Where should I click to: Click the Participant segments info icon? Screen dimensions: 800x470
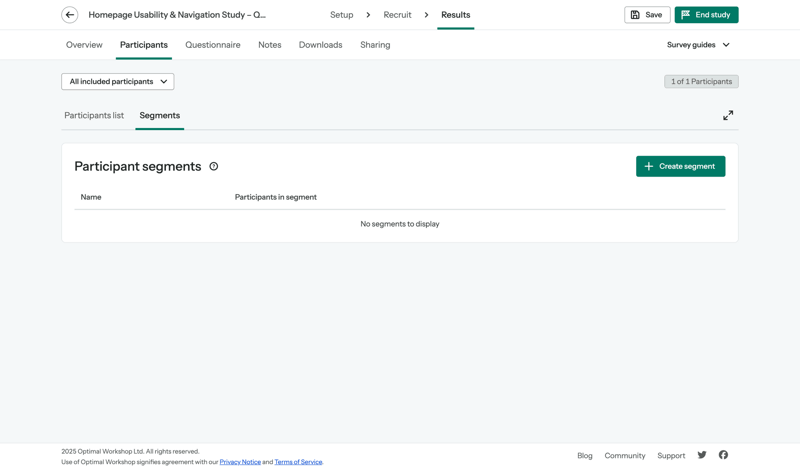coord(213,166)
